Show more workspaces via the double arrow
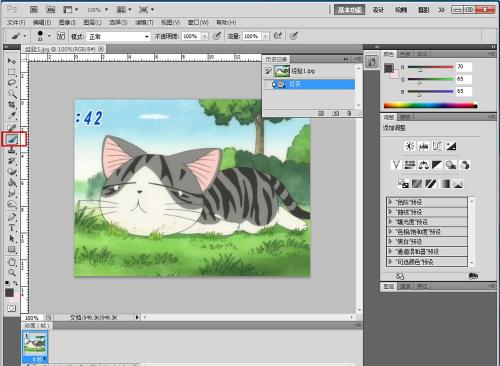Screen dimensions: 500x366 point(442,10)
